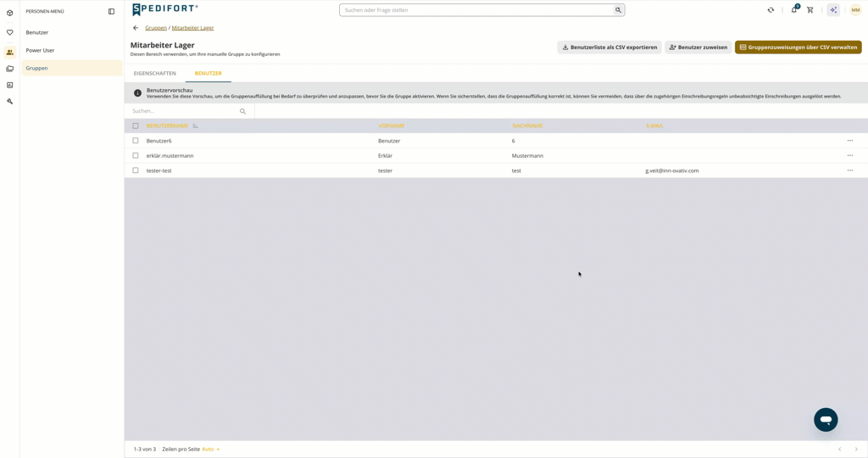Select Power User in the Personen menu
Screen dimensions: 868x458
click(x=40, y=50)
